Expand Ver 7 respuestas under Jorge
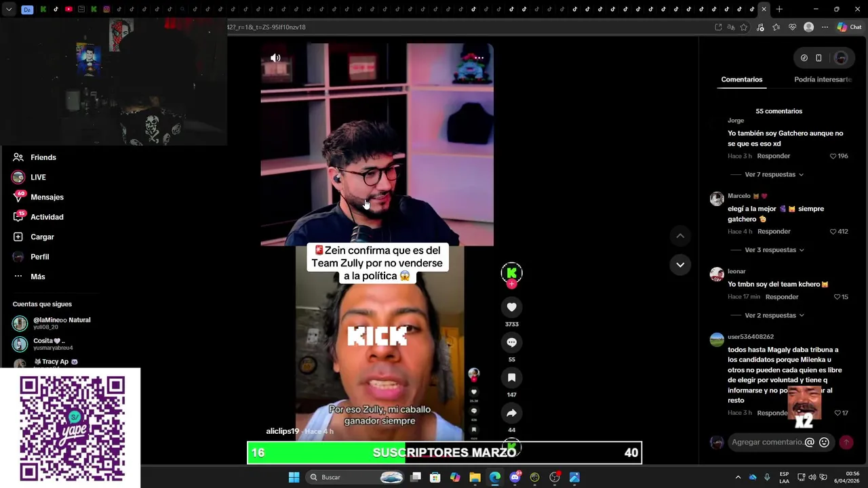Screen dimensions: 868x488 click(774, 175)
